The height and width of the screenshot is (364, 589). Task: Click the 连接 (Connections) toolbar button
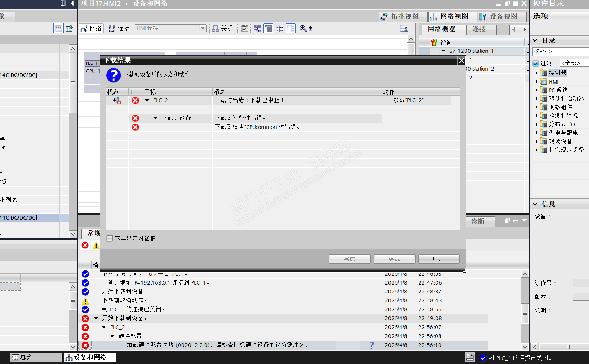coord(119,28)
